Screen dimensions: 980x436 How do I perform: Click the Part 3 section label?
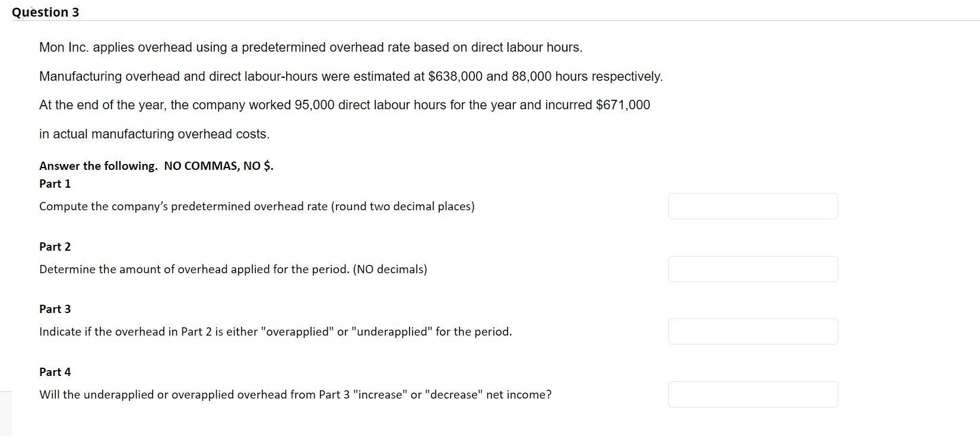[54, 309]
